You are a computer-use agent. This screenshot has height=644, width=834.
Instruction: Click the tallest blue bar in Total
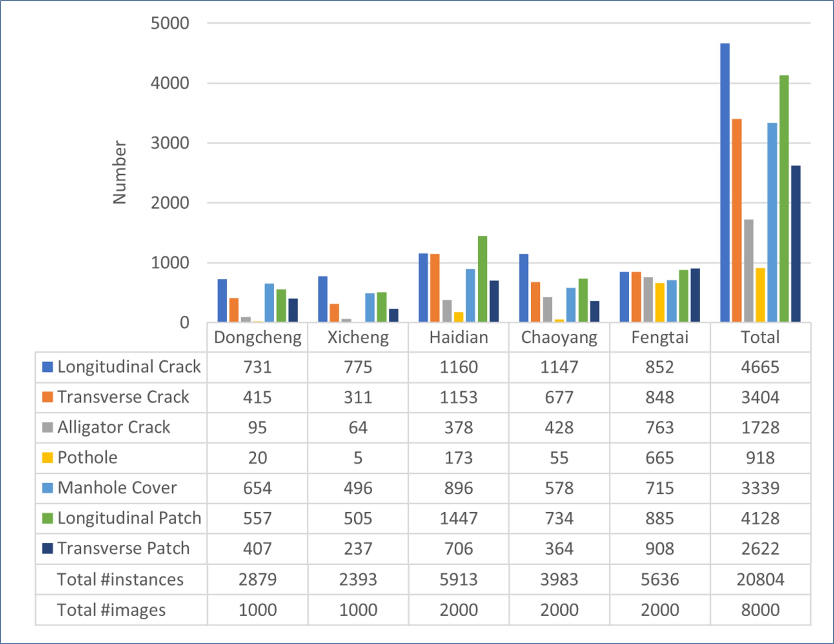(725, 182)
